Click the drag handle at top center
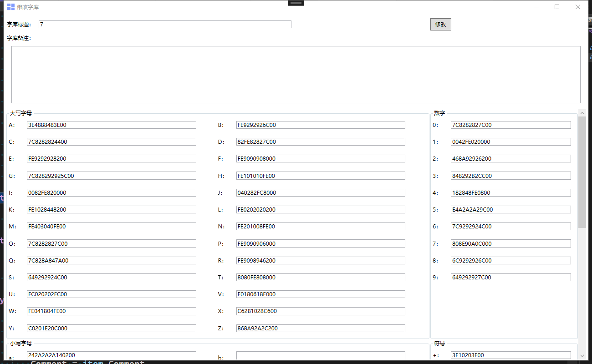The image size is (592, 364). pos(296,3)
